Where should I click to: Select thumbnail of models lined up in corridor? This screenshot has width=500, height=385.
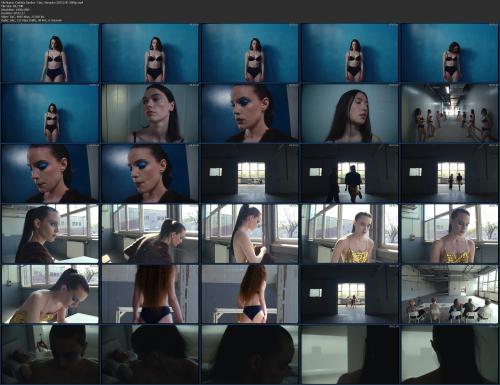tap(450, 113)
